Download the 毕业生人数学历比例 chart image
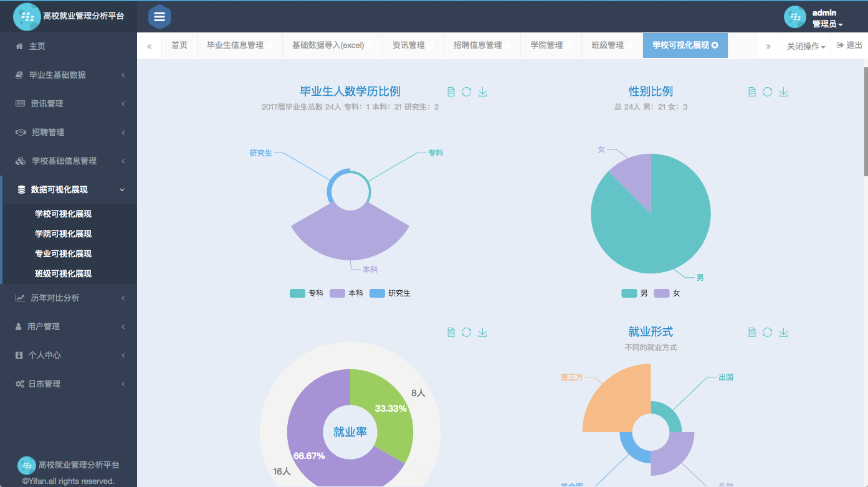Screen dimensions: 868x487 coord(482,92)
